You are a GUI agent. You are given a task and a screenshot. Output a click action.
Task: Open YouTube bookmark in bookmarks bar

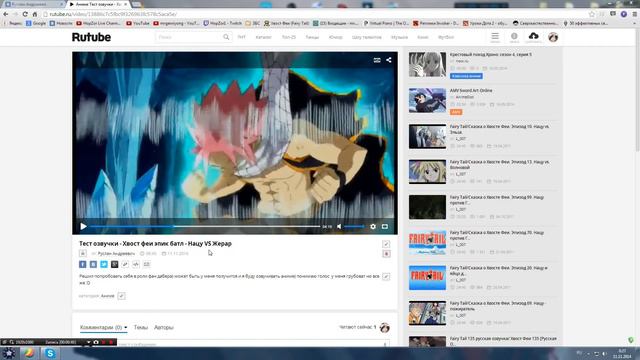[138, 23]
